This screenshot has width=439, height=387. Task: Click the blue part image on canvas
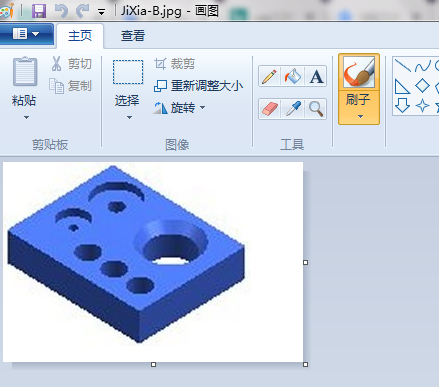[x=126, y=254]
